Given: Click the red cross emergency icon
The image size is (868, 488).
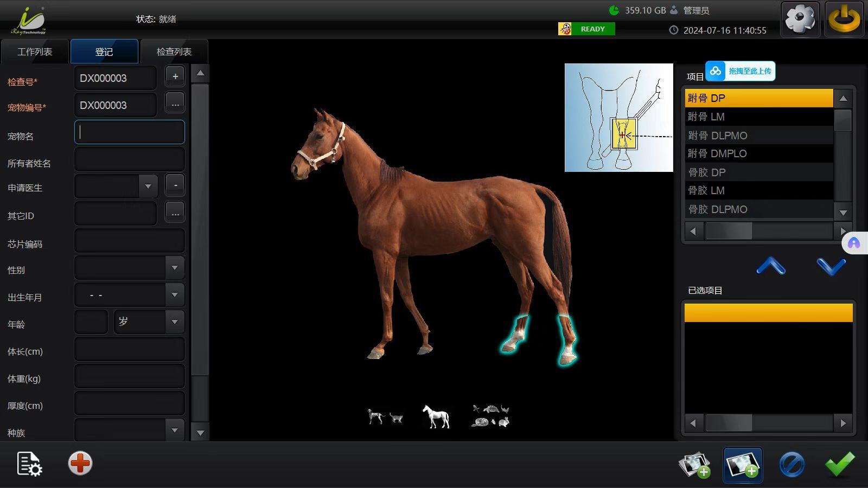Looking at the screenshot, I should (80, 464).
